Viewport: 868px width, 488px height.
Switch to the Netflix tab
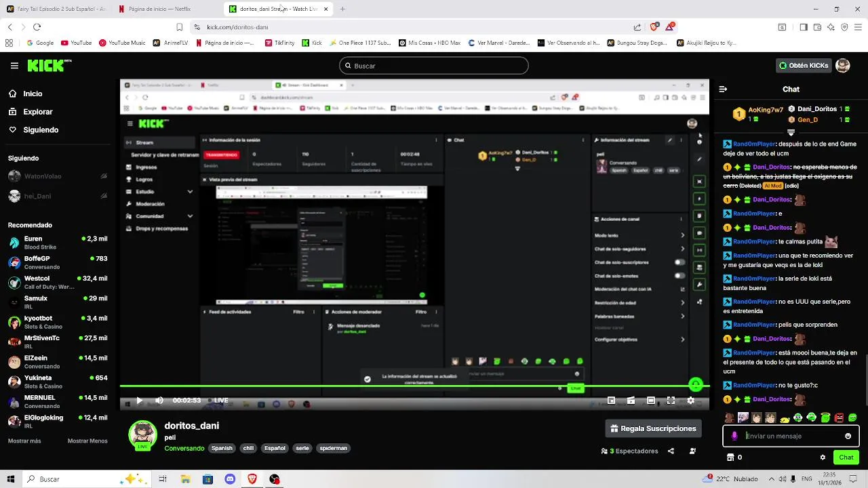pos(165,9)
